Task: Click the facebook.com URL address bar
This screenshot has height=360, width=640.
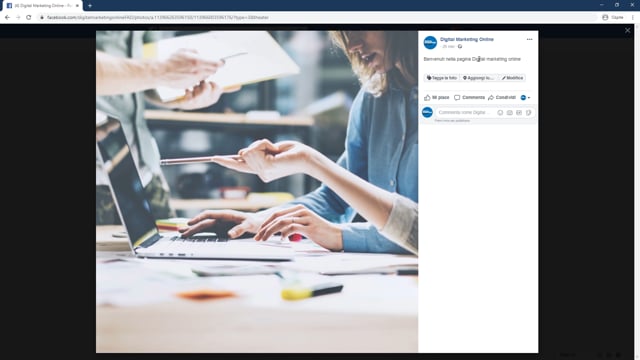Action: (318, 18)
